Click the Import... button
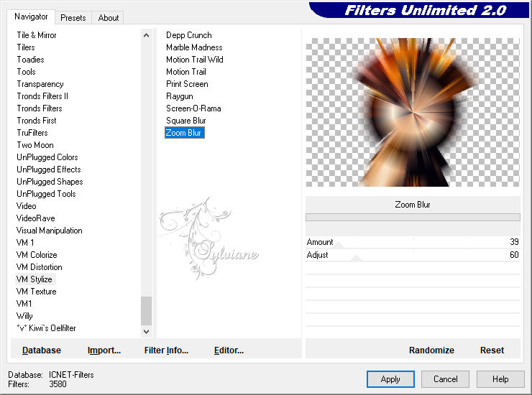The height and width of the screenshot is (395, 532). coord(104,350)
